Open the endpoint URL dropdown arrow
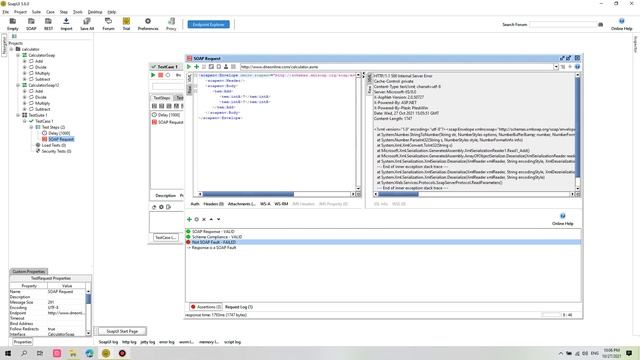The width and height of the screenshot is (640, 360). point(556,67)
